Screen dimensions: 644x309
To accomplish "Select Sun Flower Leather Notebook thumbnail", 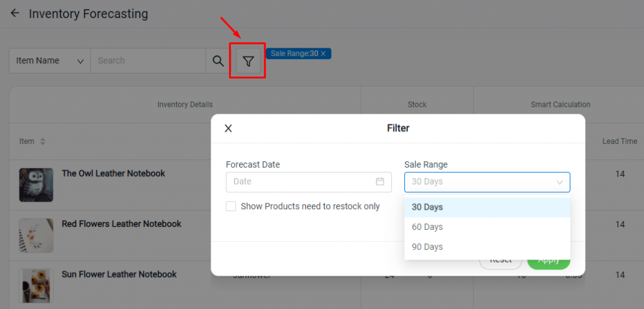I will click(x=36, y=286).
